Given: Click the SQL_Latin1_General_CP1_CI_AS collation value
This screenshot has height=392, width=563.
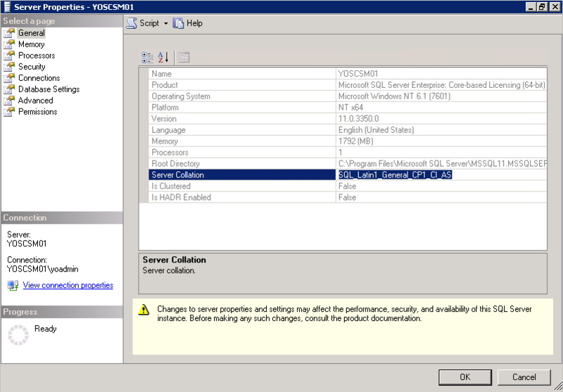Looking at the screenshot, I should [x=395, y=175].
